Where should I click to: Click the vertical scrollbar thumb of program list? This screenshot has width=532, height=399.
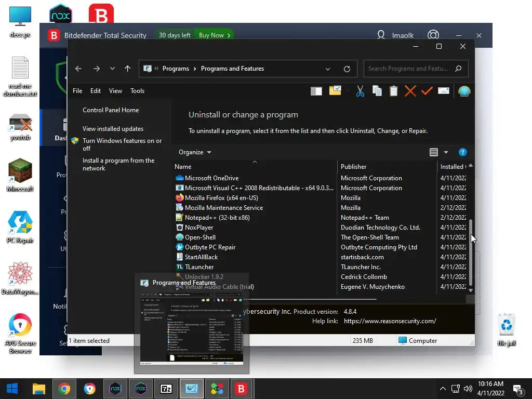pos(471,252)
